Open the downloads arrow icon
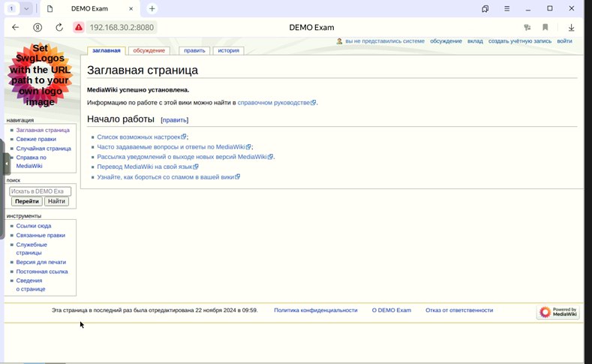This screenshot has width=592, height=364. 571,27
